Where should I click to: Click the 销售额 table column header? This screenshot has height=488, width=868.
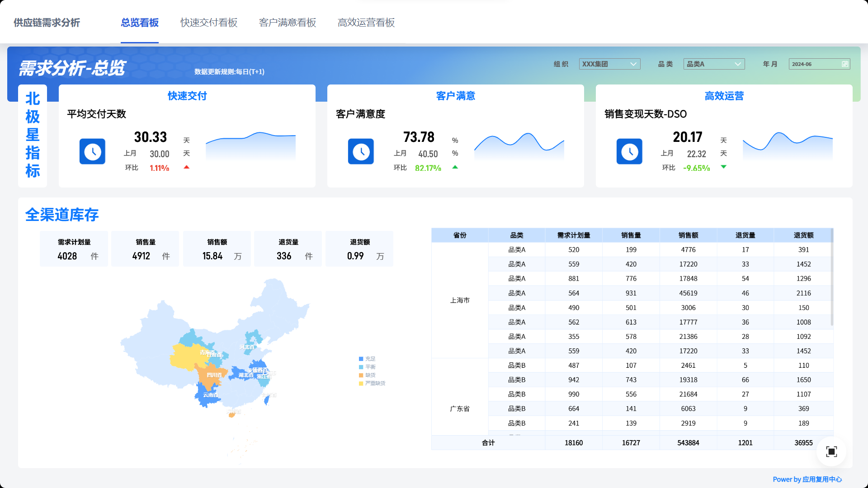pyautogui.click(x=688, y=235)
